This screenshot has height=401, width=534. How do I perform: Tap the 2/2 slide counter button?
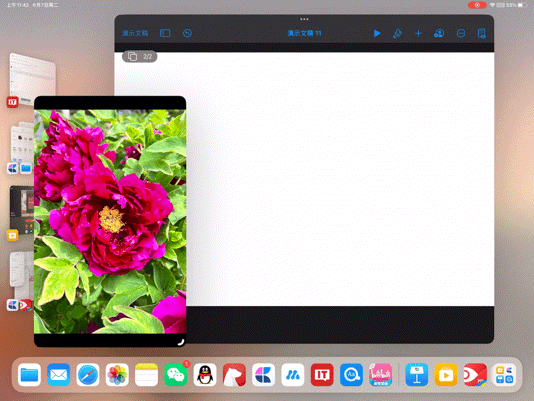pos(140,57)
